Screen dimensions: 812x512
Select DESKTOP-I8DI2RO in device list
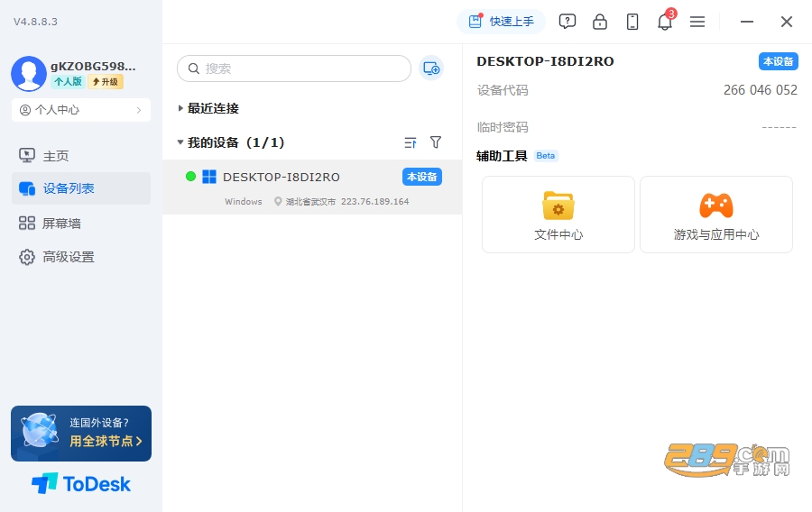click(312, 187)
